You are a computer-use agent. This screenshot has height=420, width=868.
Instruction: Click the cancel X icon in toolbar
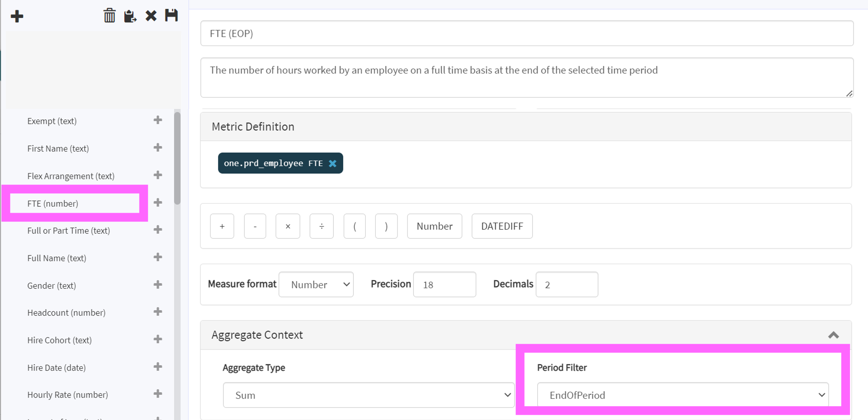[151, 16]
